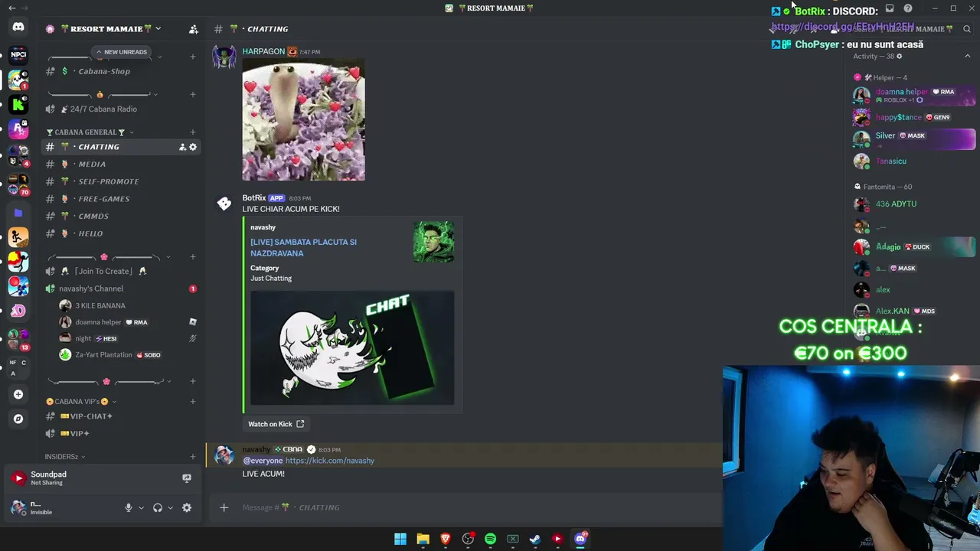
Task: Collapse the CABANA VIP's category
Action: click(x=81, y=402)
